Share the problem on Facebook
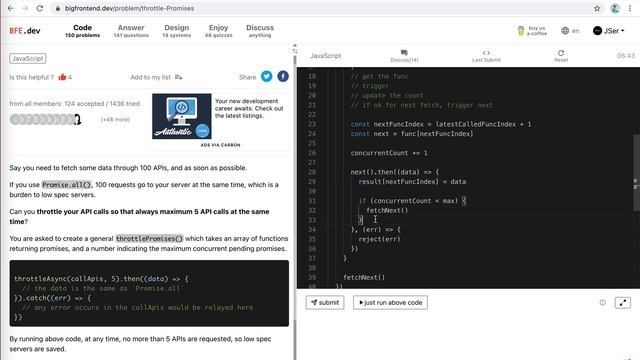The width and height of the screenshot is (640, 360). [x=283, y=76]
